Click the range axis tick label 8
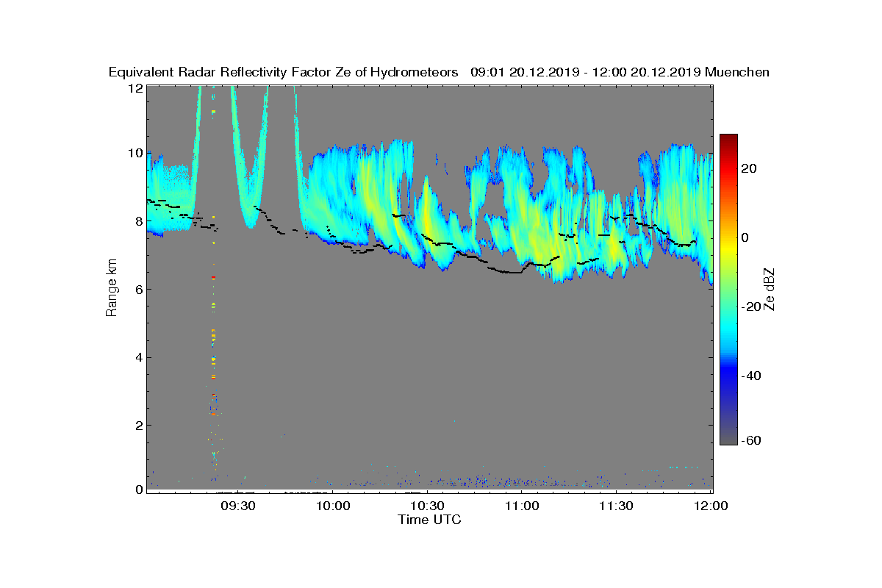The height and width of the screenshot is (588, 882). click(138, 221)
